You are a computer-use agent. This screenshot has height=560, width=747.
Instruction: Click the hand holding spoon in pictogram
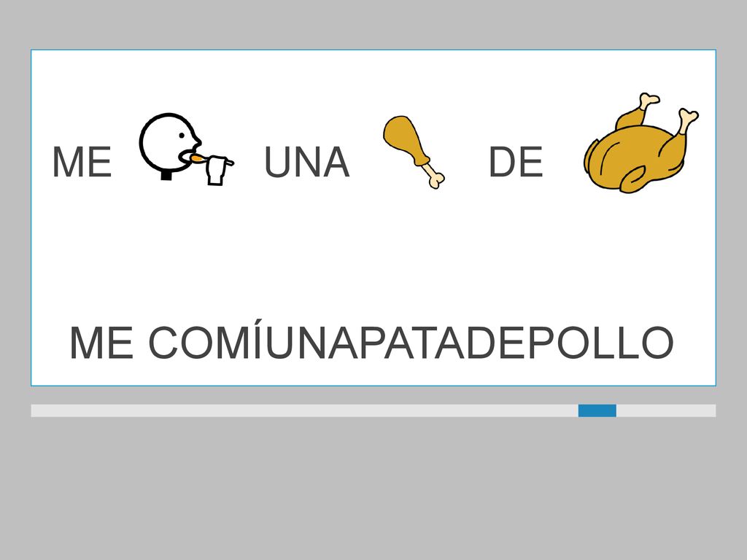click(x=219, y=169)
